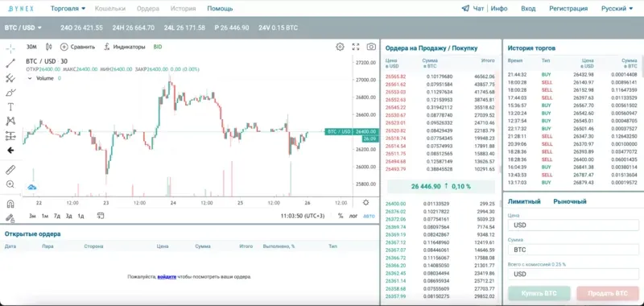Open the Кошельки menu item
644x306 pixels.
(110, 8)
